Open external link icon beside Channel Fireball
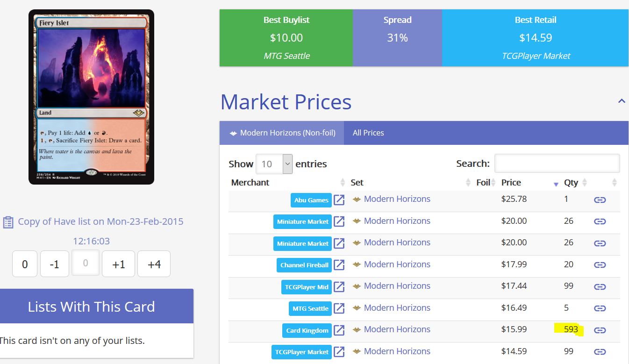629x364 pixels. coord(339,265)
